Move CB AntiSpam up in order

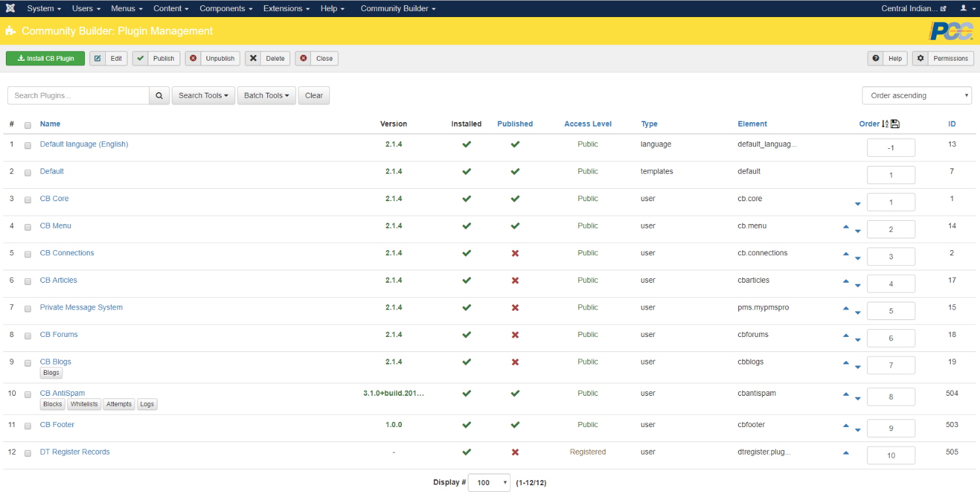tap(846, 394)
